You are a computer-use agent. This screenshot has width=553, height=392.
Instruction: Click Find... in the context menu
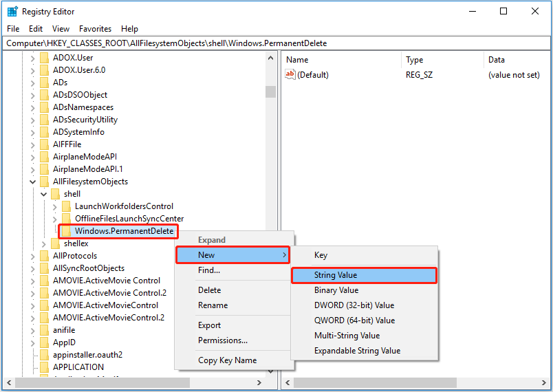pyautogui.click(x=234, y=270)
